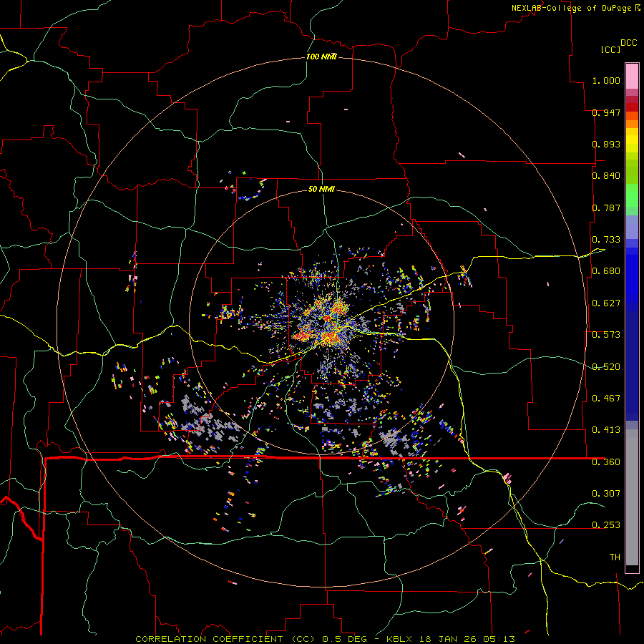Screen dimensions: 644x644
Task: Click the 0.893 colorbar value label
Action: [x=606, y=144]
